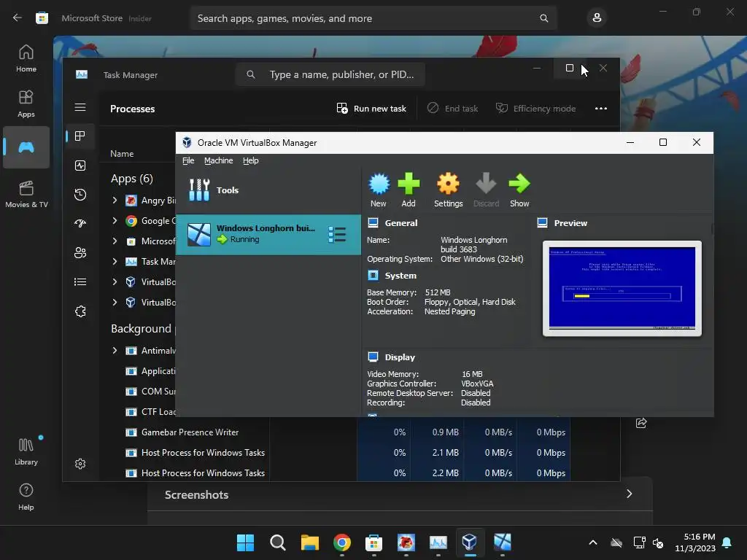Click the System section header in VirtualBox
The height and width of the screenshot is (560, 747).
coord(400,276)
